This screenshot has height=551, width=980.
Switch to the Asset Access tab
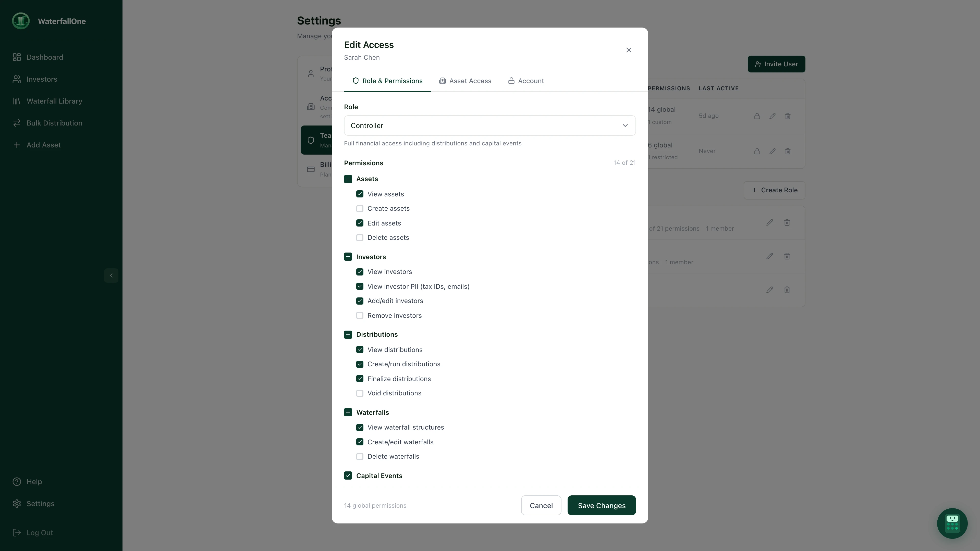[x=465, y=81]
